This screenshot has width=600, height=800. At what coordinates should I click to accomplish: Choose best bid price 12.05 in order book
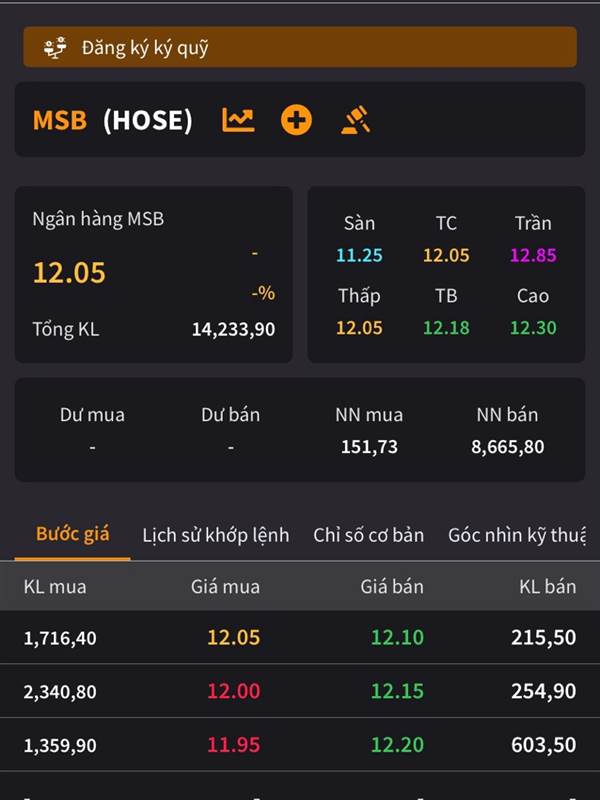pos(233,637)
